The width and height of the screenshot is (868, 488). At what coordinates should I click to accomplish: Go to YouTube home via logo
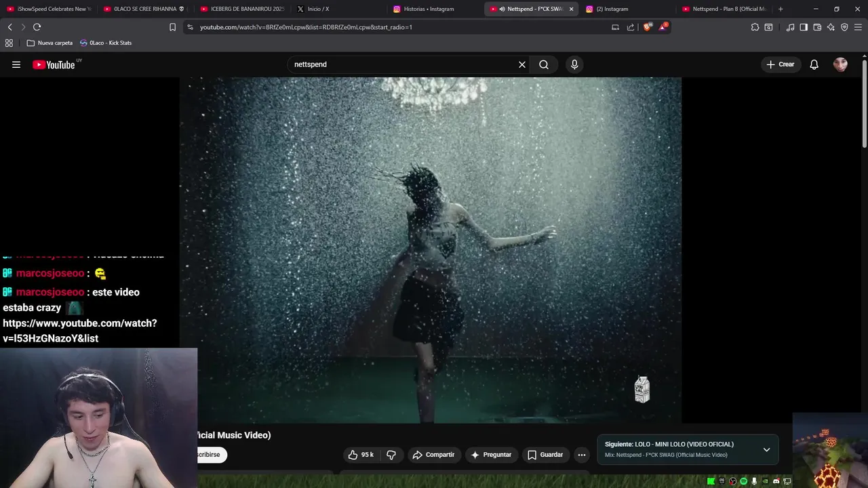coord(54,64)
